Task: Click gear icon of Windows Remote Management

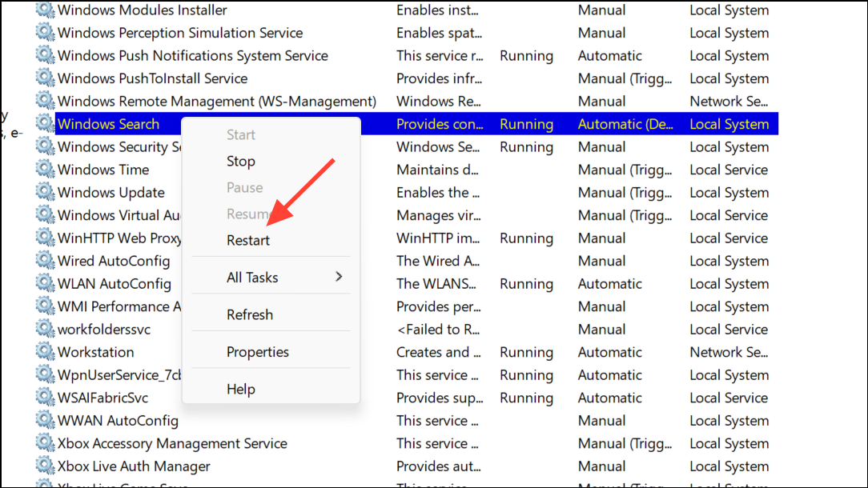Action: 46,100
